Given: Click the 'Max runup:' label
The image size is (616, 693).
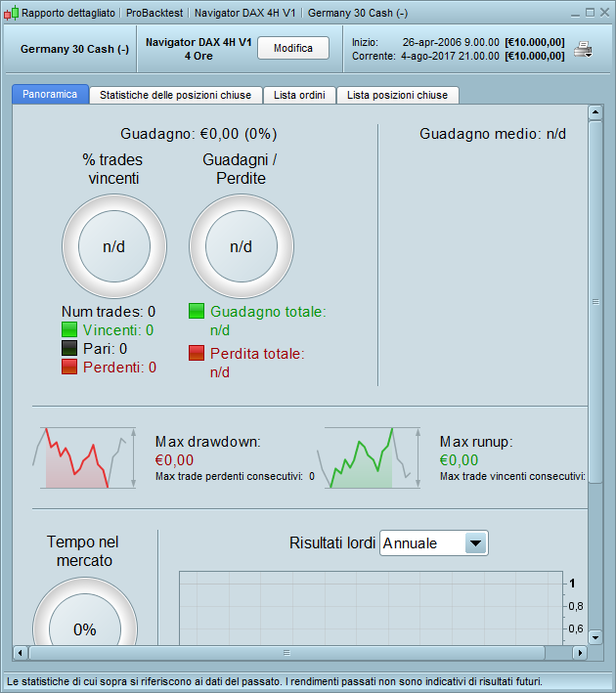Looking at the screenshot, I should [476, 442].
